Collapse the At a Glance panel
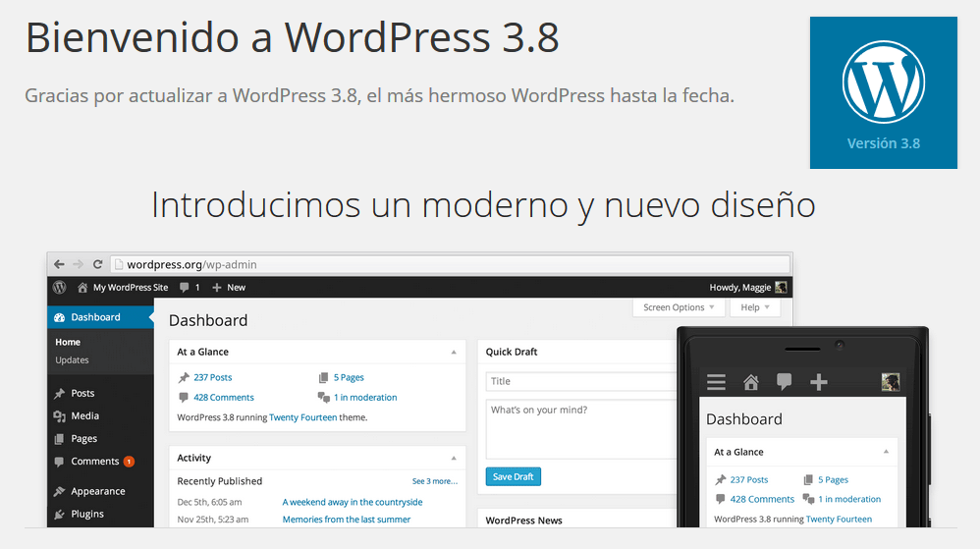The height and width of the screenshot is (549, 980). [x=454, y=352]
